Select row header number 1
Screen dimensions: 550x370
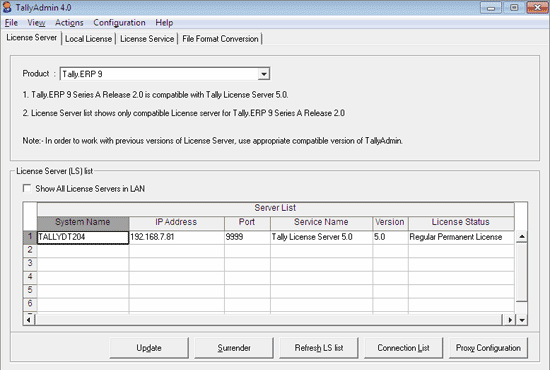click(30, 237)
